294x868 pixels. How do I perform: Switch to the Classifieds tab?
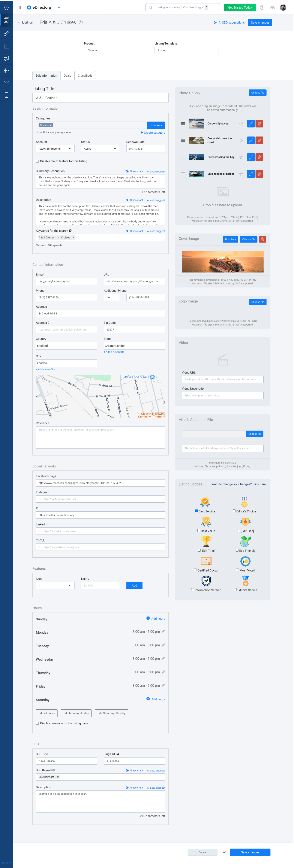85,76
